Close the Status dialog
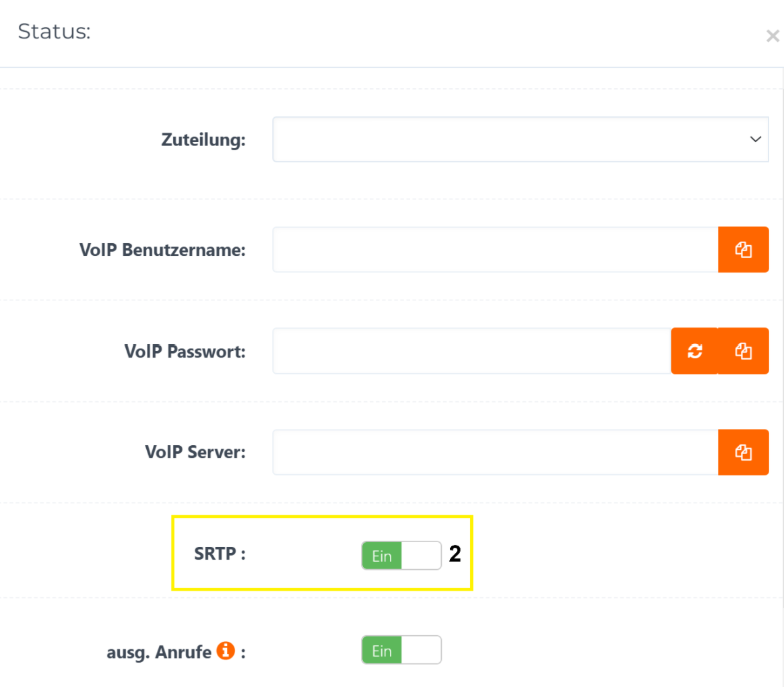Viewport: 784px width, 687px height. pos(773,36)
